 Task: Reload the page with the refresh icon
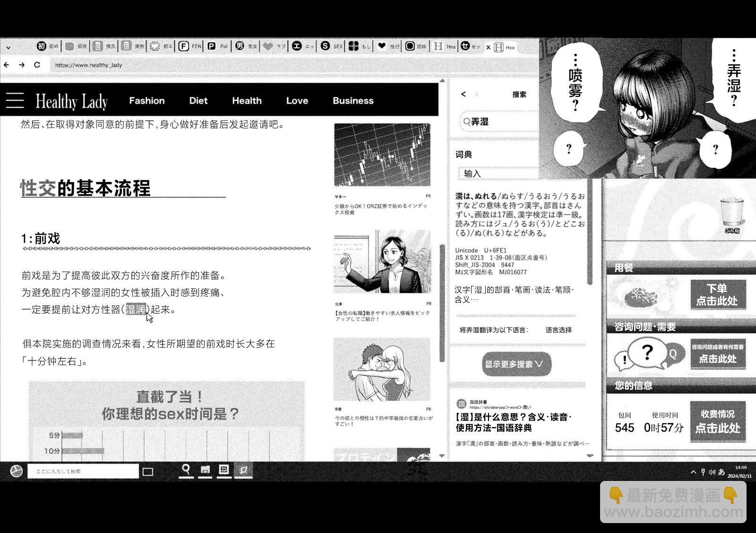pos(37,65)
